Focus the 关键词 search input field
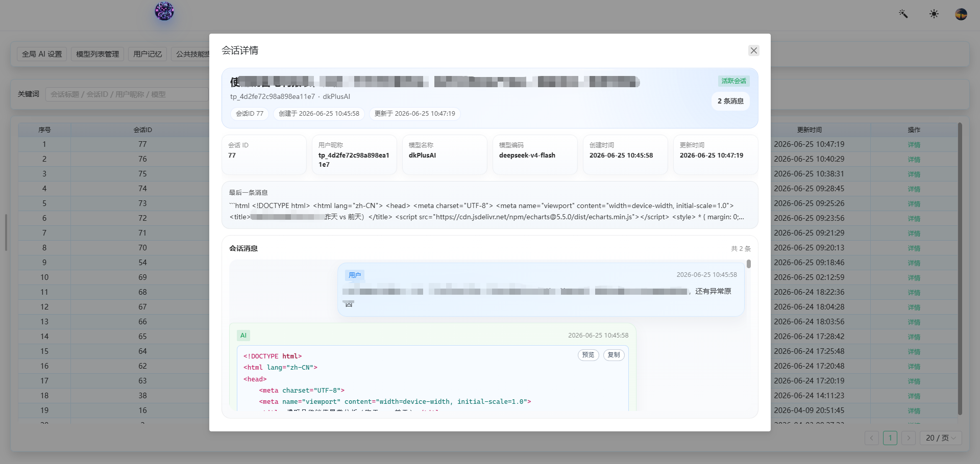This screenshot has height=464, width=980. (x=127, y=94)
